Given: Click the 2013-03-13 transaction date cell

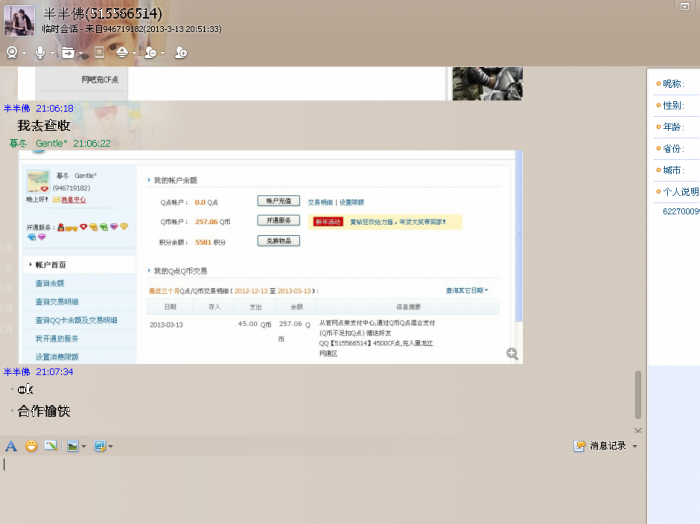Looking at the screenshot, I should pos(166,325).
